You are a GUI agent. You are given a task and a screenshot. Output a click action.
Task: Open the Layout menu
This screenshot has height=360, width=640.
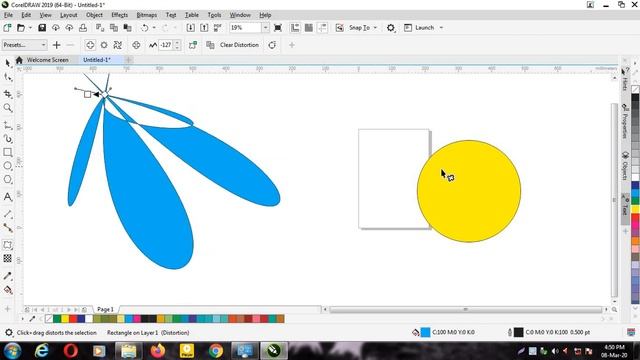tap(68, 15)
